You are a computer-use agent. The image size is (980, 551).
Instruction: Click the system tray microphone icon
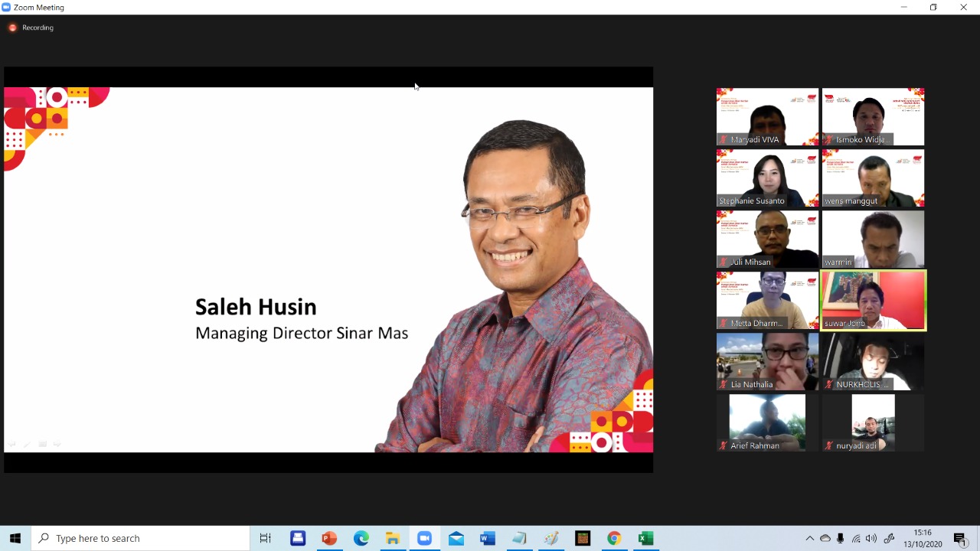[841, 539]
